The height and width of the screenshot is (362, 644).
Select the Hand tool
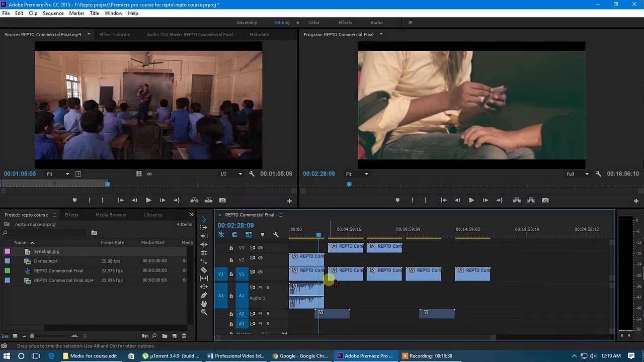tap(204, 304)
